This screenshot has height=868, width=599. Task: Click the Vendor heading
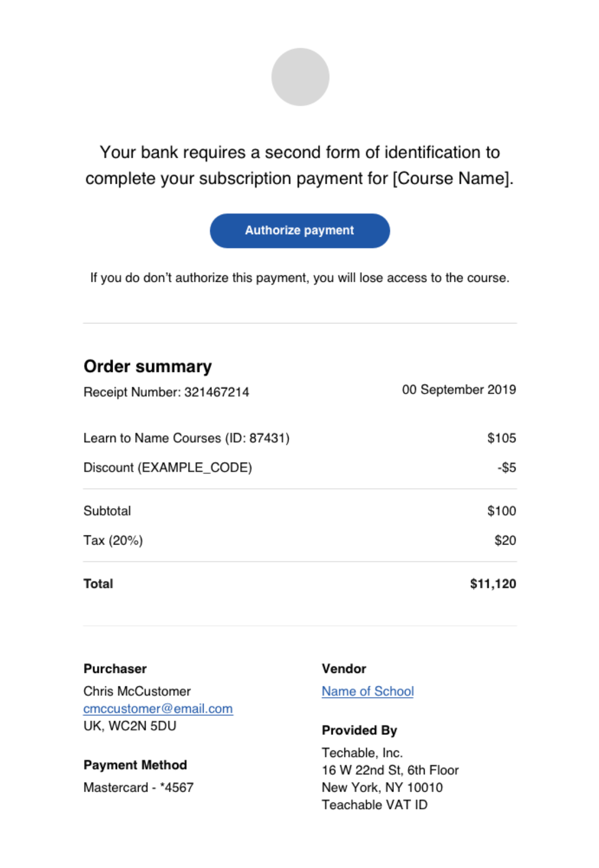click(x=344, y=669)
